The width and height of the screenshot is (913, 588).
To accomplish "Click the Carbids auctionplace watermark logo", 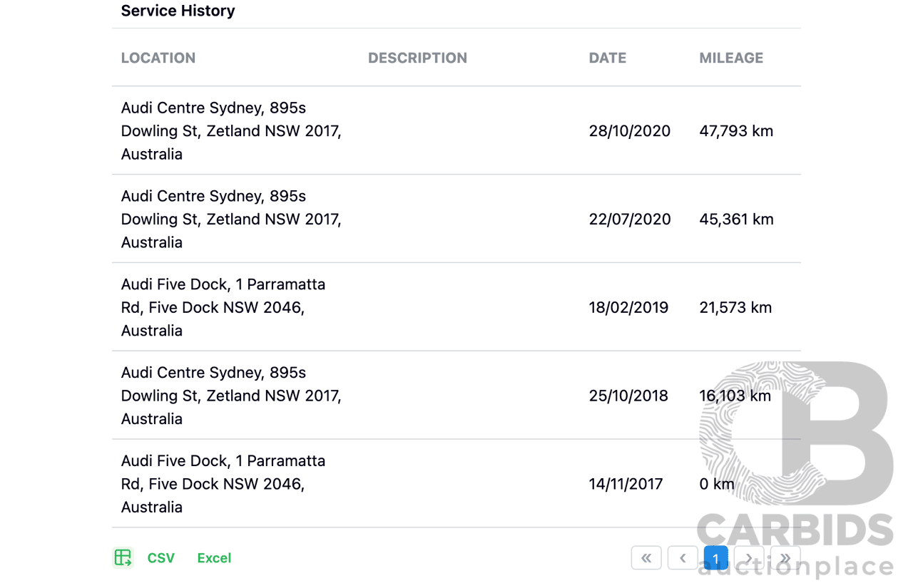I will click(x=795, y=470).
